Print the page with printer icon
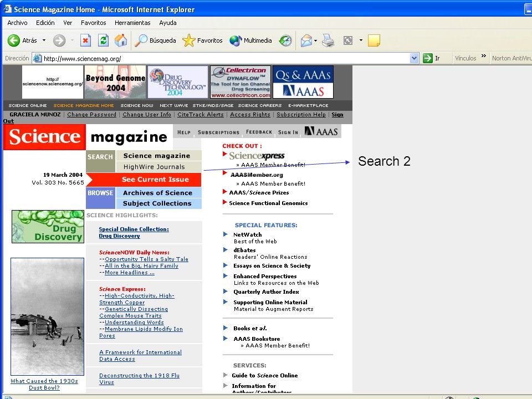 (328, 40)
